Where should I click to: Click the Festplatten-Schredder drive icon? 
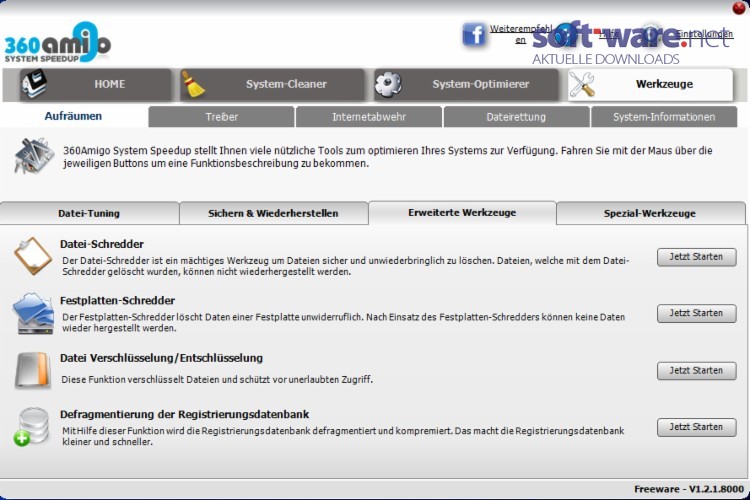pyautogui.click(x=33, y=313)
